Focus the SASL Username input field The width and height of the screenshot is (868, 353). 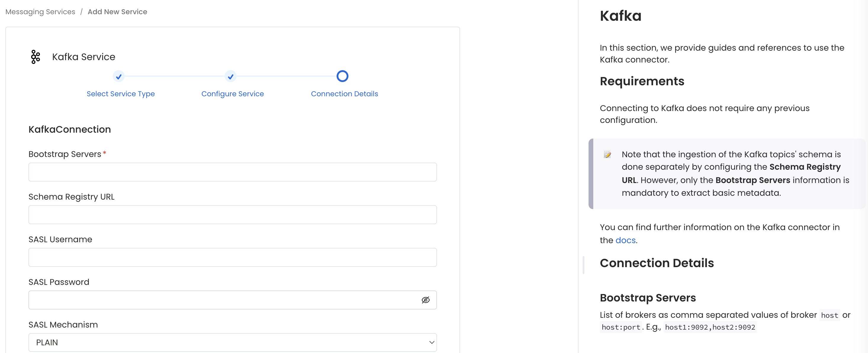click(x=232, y=257)
